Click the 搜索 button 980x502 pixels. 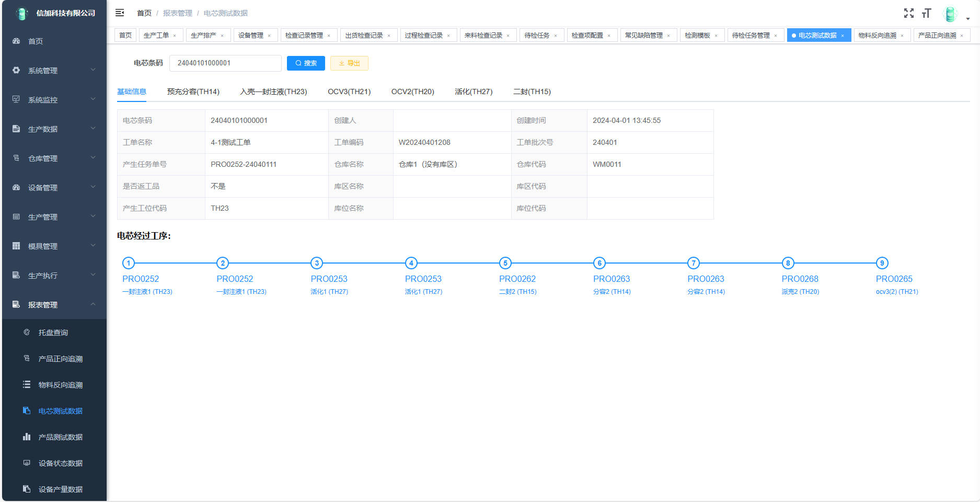tap(306, 63)
